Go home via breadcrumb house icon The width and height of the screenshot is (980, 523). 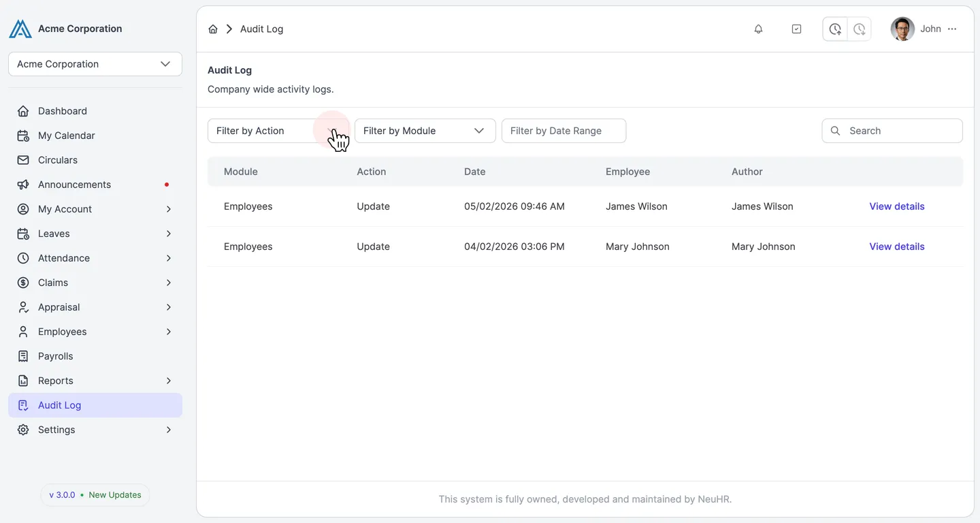[213, 29]
